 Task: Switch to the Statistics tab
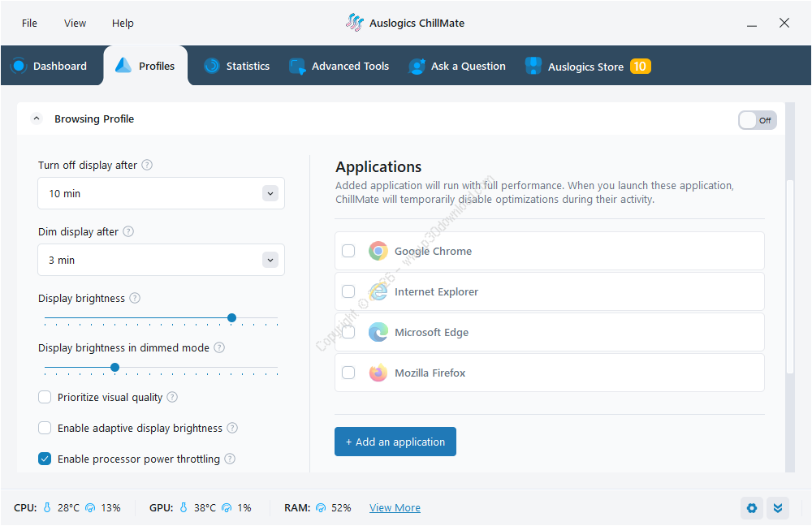click(x=236, y=66)
